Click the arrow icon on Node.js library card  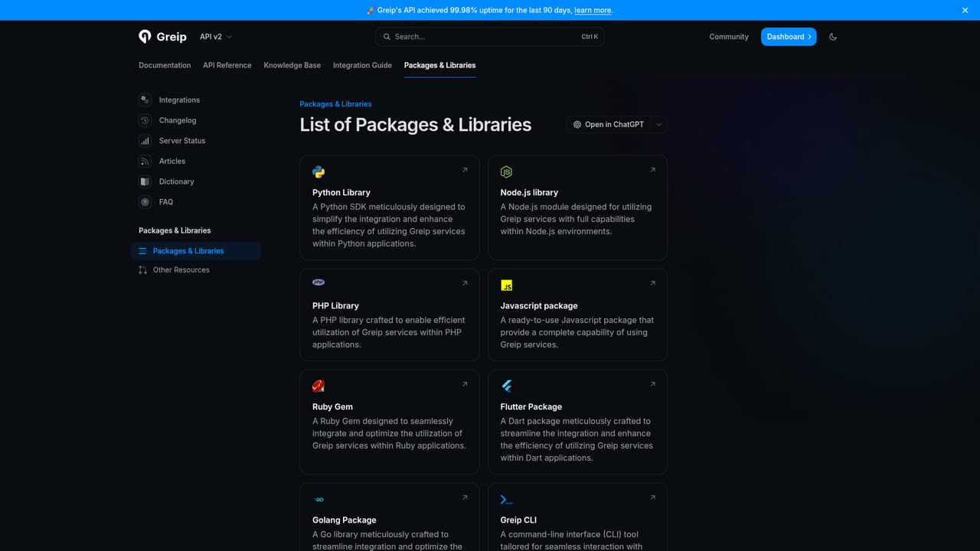[652, 170]
